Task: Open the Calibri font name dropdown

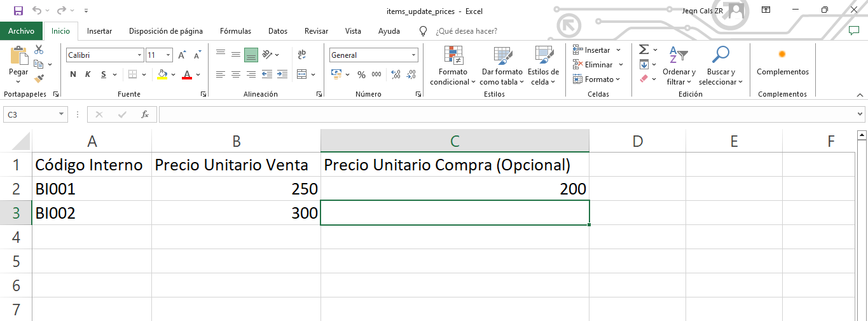Action: click(139, 55)
